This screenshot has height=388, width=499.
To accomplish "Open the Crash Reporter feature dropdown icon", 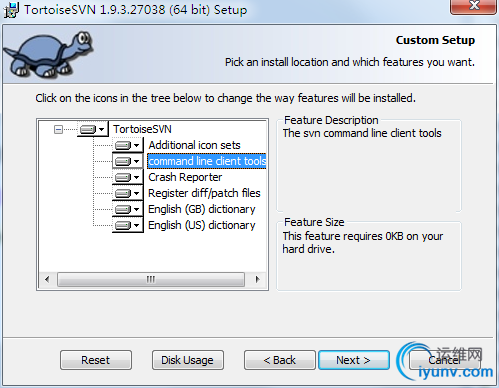I will coord(128,177).
